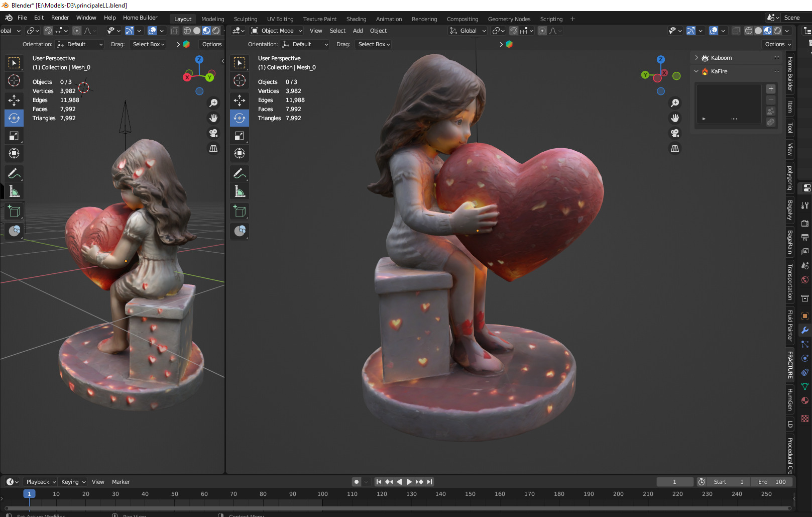812x517 pixels.
Task: Switch to the Sculpting workspace tab
Action: pyautogui.click(x=246, y=19)
